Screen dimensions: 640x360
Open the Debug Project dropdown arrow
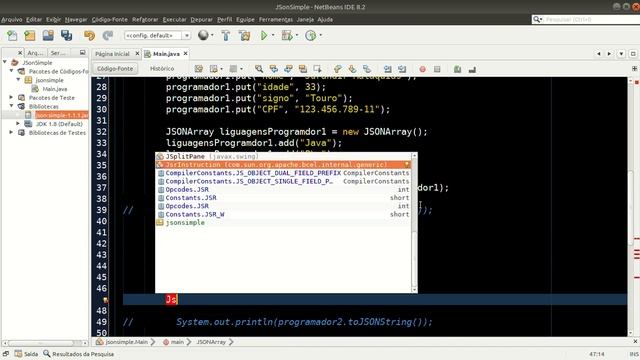pos(297,35)
